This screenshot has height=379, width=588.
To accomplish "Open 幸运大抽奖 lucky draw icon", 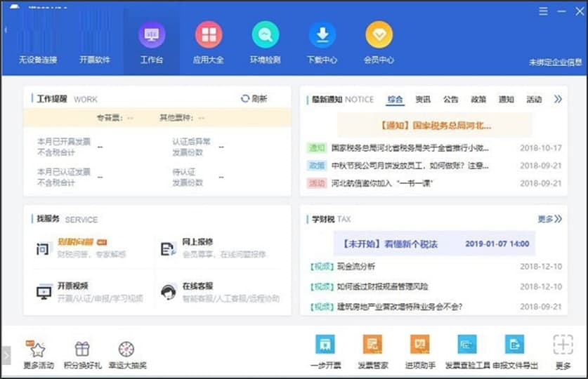I will 126,350.
